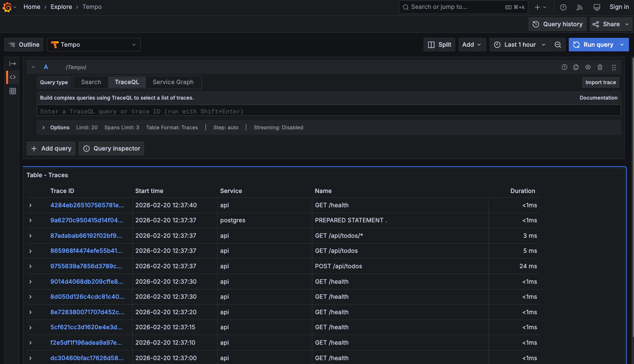
Task: Toggle the Outline panel button
Action: (24, 45)
